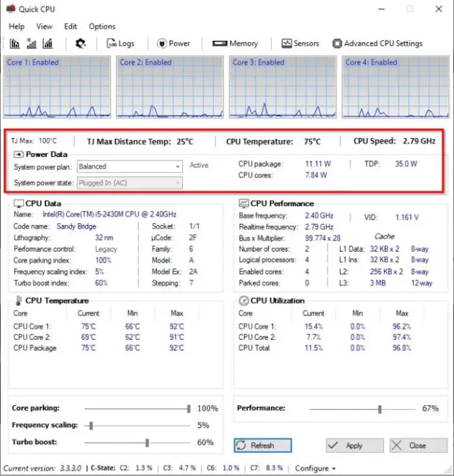Open the Help menu

tap(17, 27)
